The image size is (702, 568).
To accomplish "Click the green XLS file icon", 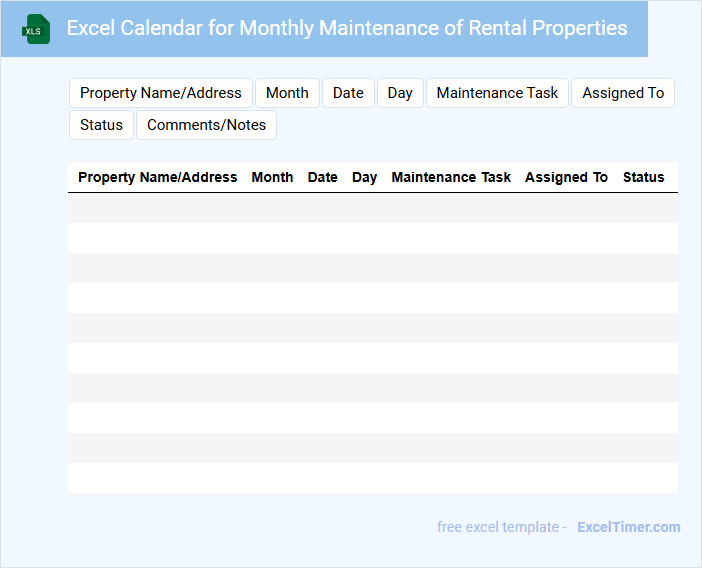I will click(36, 30).
